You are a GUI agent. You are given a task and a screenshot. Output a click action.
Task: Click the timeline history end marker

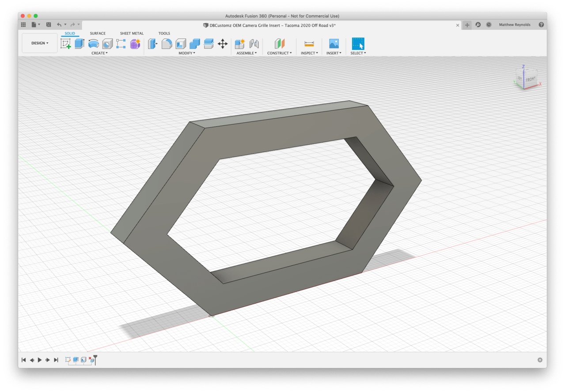[95, 360]
